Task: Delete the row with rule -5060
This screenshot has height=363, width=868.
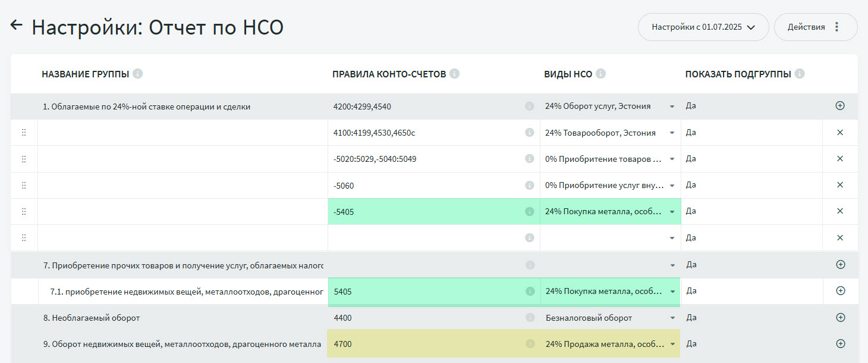Action: pos(840,185)
